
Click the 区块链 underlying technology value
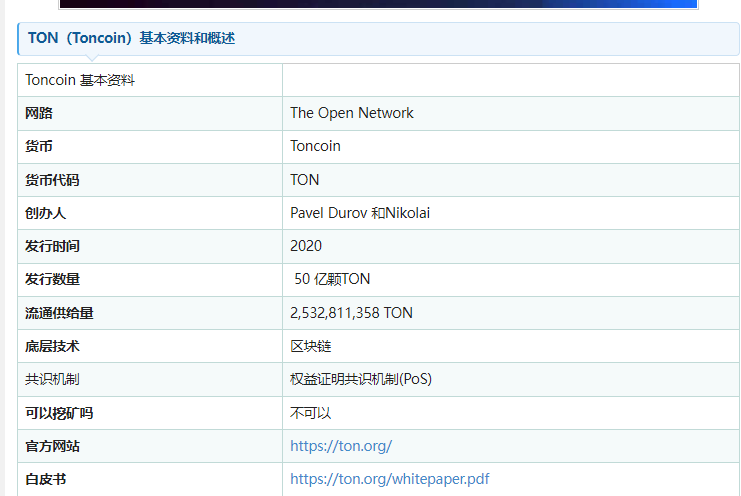(x=310, y=346)
